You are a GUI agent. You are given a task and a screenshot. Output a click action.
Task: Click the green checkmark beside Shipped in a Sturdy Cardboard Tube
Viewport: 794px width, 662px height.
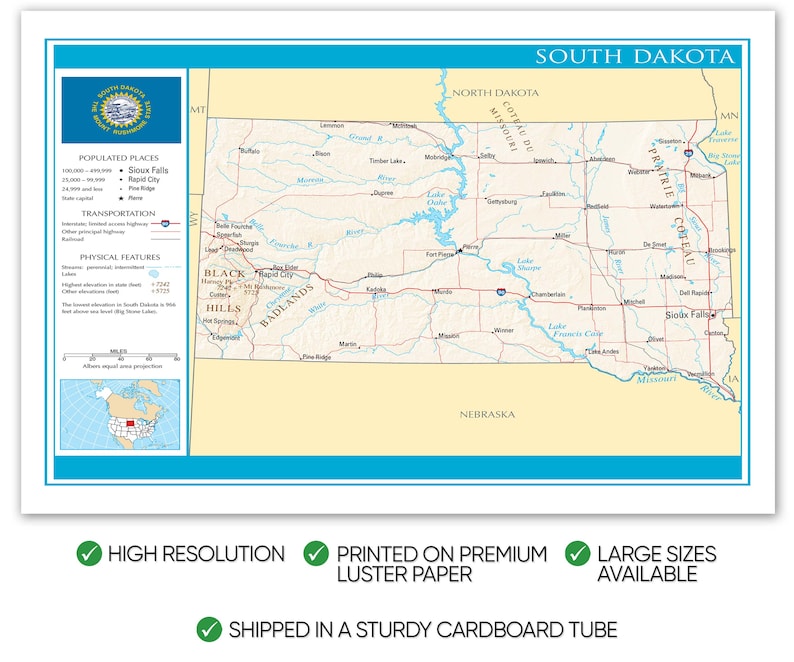point(209,630)
